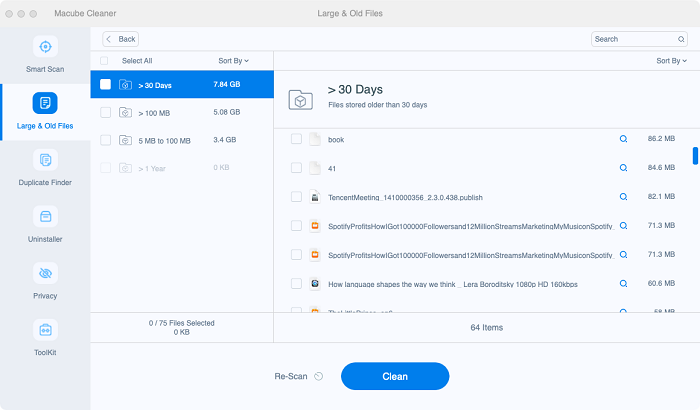Open the ToolKit section
This screenshot has height=410, width=700.
click(x=45, y=339)
